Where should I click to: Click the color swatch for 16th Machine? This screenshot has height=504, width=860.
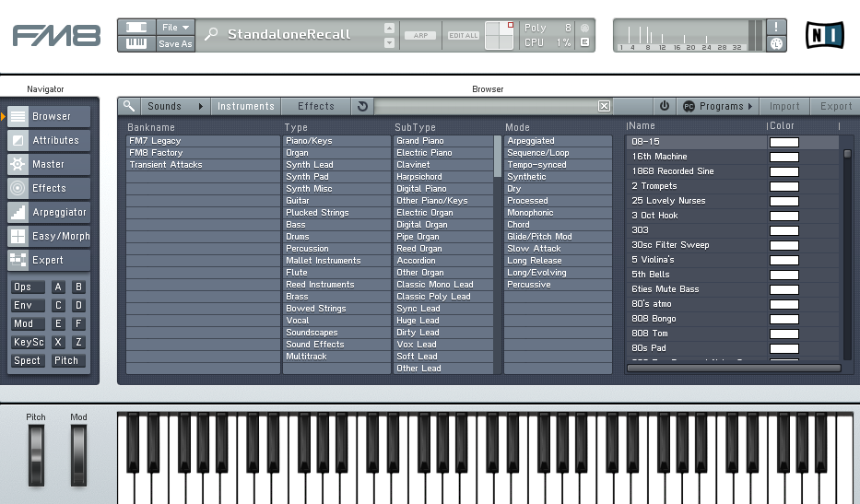783,157
